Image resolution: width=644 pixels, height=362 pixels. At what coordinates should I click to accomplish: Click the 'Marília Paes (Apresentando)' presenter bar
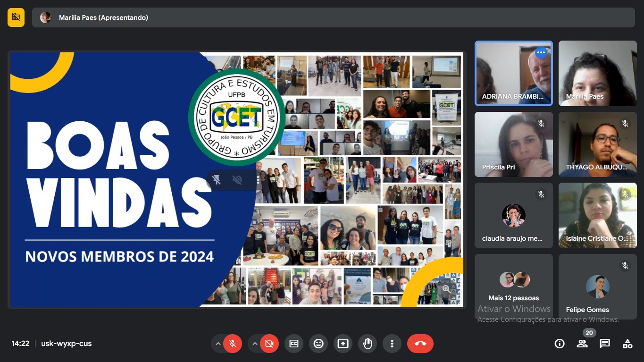(x=334, y=17)
